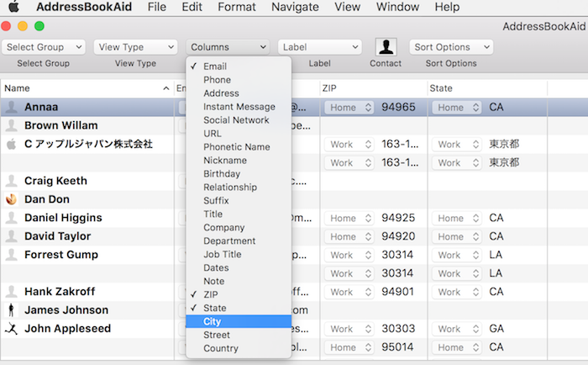Click James Johnson's contact photo icon
Viewport: 588px width, 365px height.
[x=11, y=309]
